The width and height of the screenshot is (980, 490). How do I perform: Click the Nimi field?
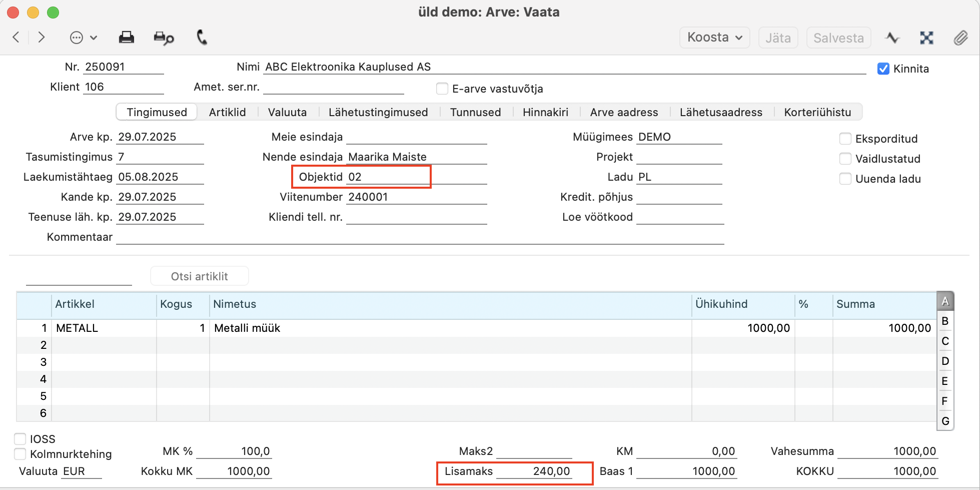point(565,67)
